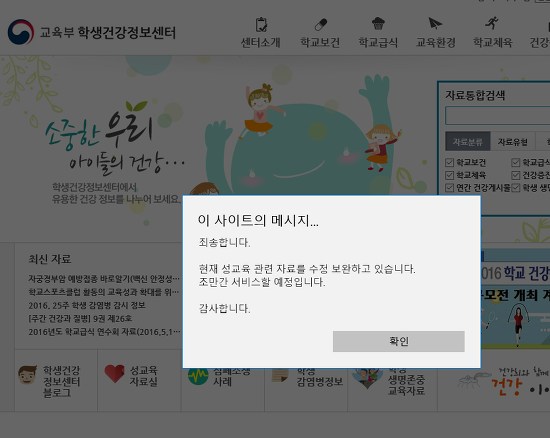Viewport: 550px width, 438px height.
Task: Click the 학생건강 정보센터 블로그 face icon
Action: tap(27, 375)
